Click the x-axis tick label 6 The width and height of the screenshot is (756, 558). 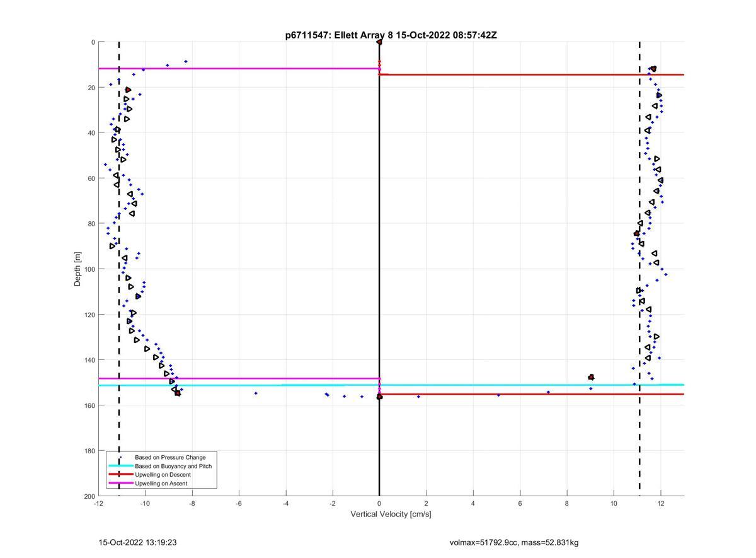pyautogui.click(x=520, y=503)
